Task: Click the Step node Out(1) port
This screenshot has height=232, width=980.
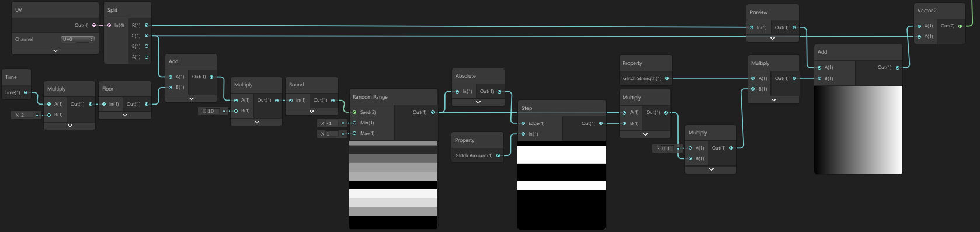Action: coord(601,123)
